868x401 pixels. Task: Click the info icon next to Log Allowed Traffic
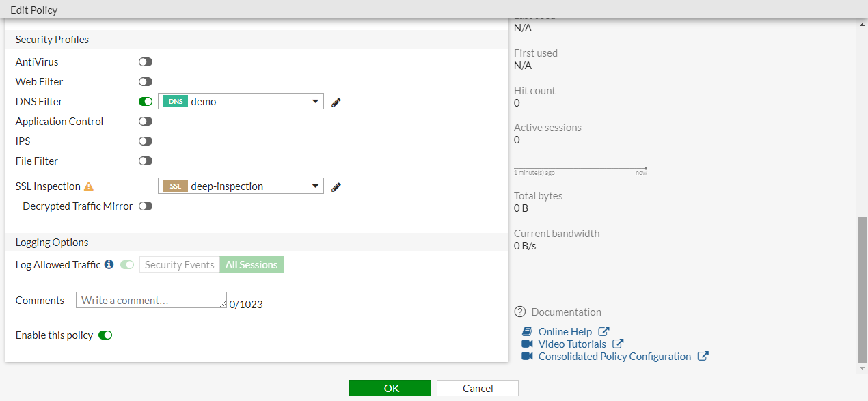[x=109, y=264]
